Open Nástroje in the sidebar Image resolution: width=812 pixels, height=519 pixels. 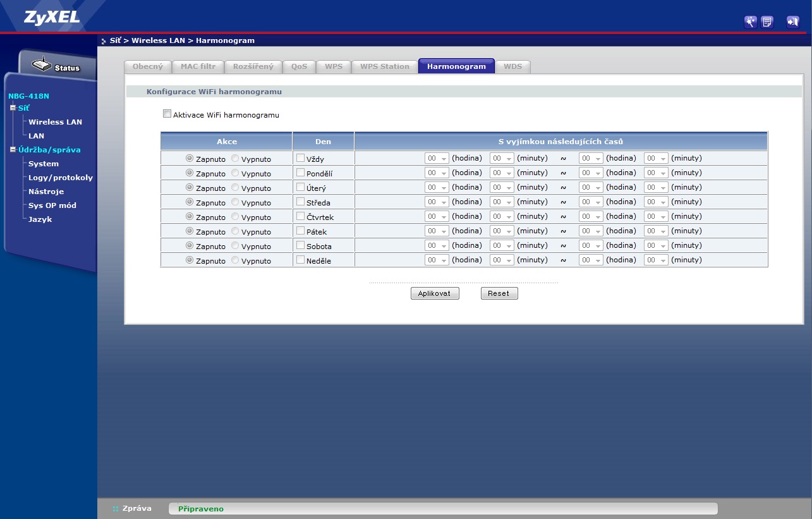tap(46, 192)
